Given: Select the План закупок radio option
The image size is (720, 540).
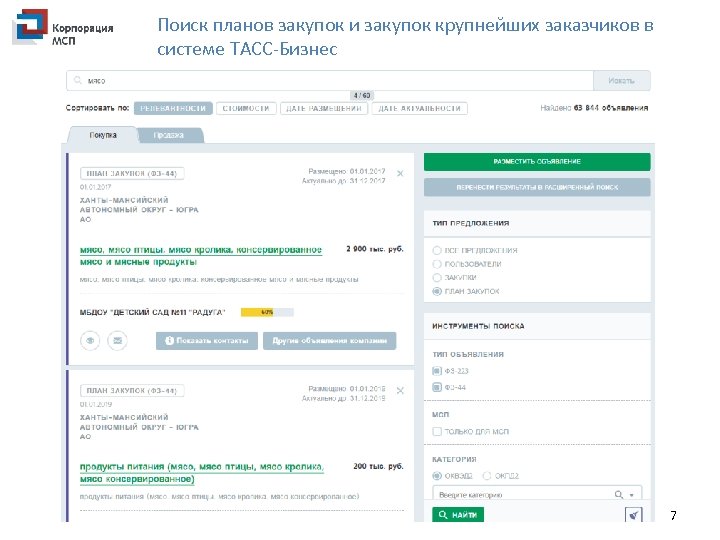Looking at the screenshot, I should pyautogui.click(x=437, y=291).
